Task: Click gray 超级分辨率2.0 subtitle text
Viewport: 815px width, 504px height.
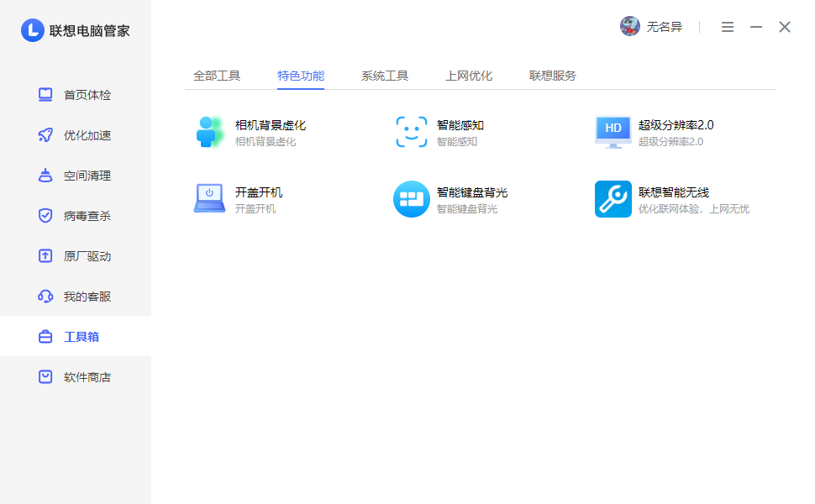Action: click(670, 142)
